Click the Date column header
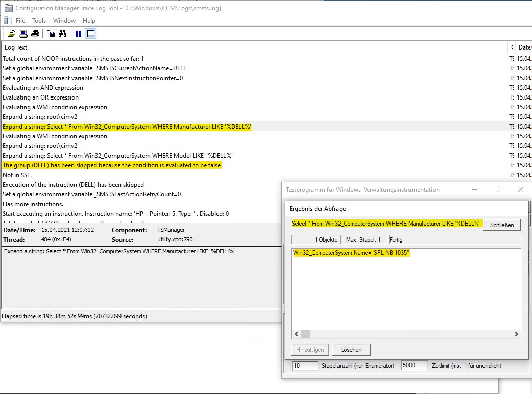 pos(523,47)
